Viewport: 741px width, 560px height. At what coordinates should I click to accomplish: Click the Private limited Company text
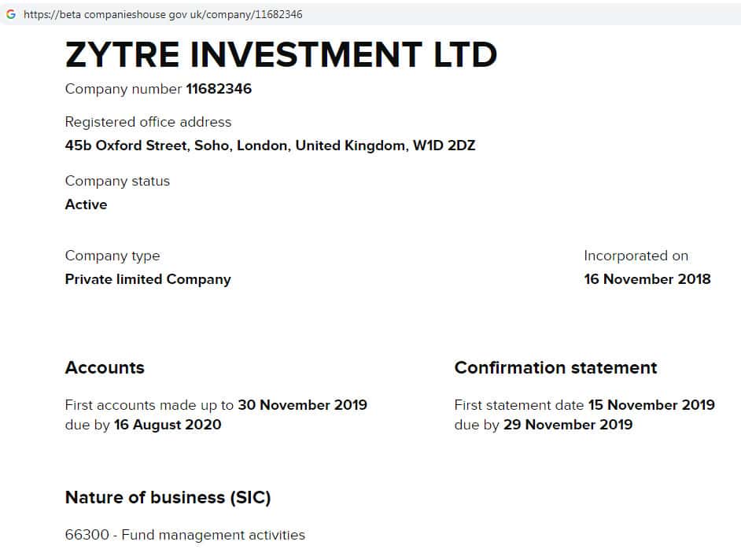click(148, 279)
